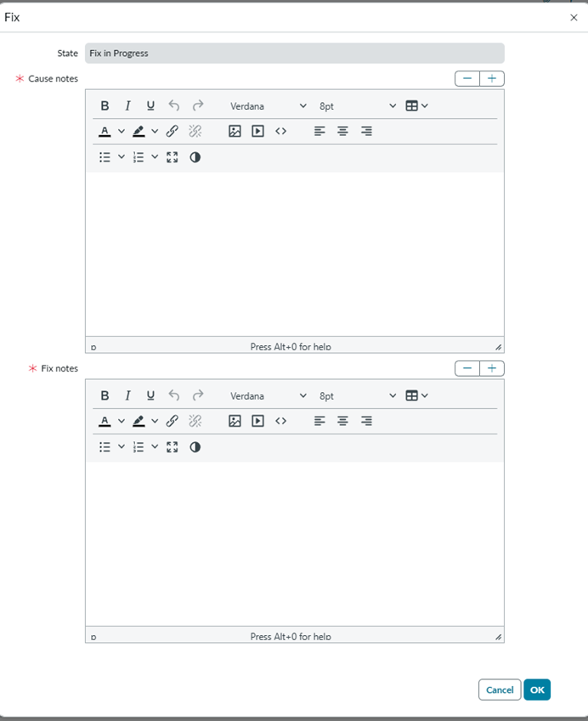Align left in Cause notes editor

click(x=319, y=132)
